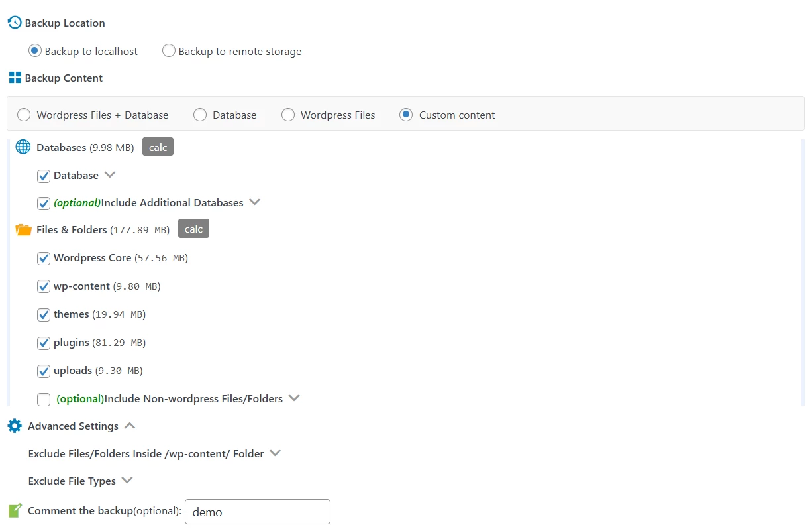Select Backup to localhost radio button
Image resolution: width=812 pixels, height=529 pixels.
click(x=35, y=51)
